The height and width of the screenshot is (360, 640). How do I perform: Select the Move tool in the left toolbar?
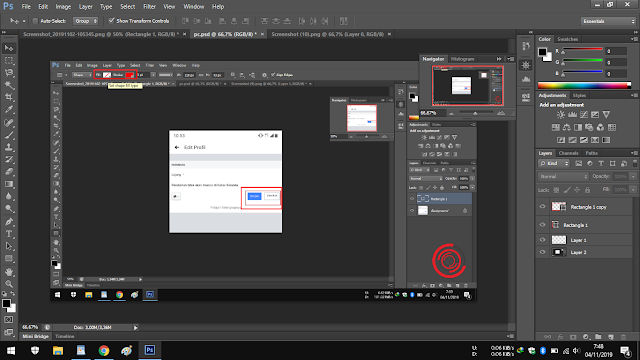9,48
